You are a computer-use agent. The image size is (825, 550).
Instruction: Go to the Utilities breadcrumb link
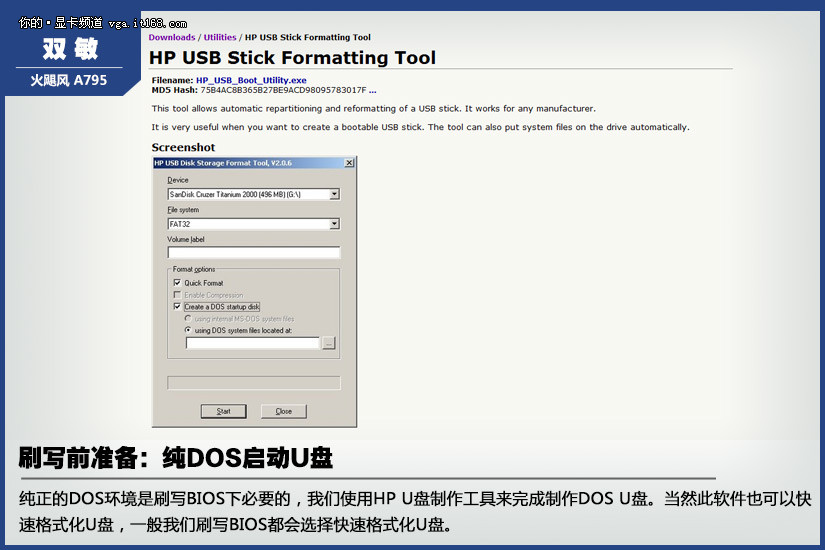click(x=220, y=38)
